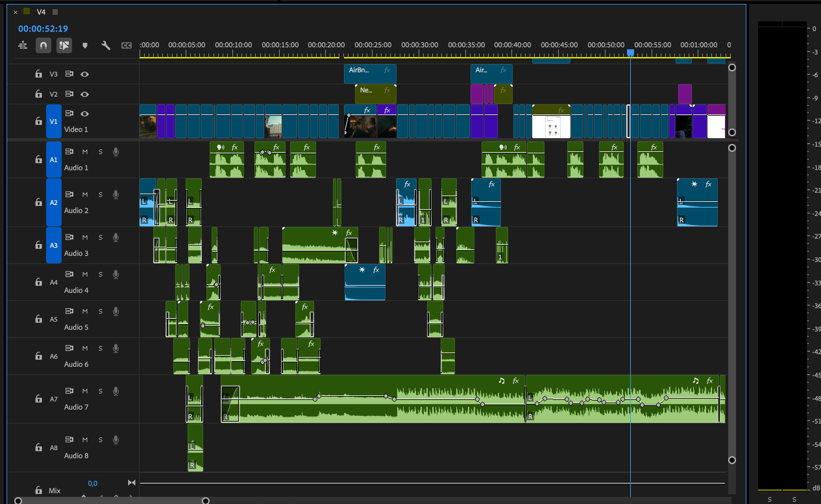Click the Add Marker icon
Screen dimensions: 821x504
pyautogui.click(x=85, y=45)
